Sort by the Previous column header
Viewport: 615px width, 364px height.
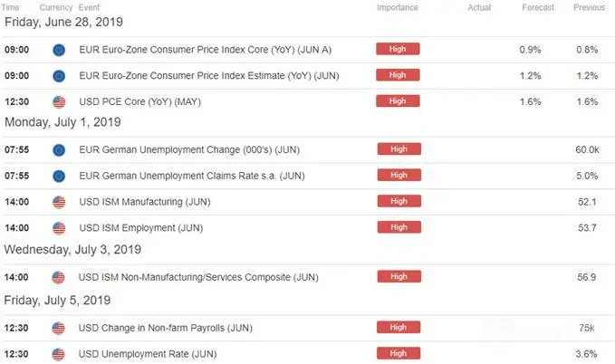click(589, 7)
